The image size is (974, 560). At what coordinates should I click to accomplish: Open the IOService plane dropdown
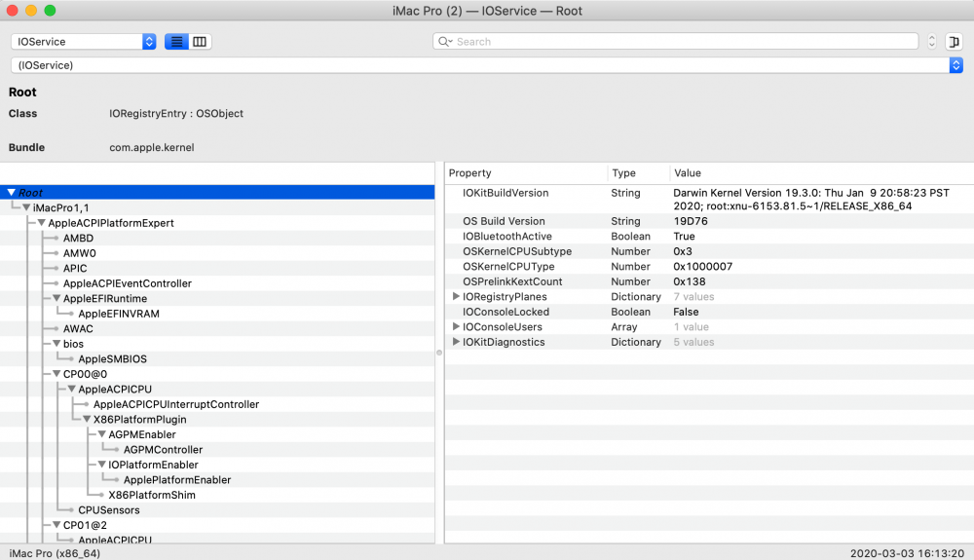pyautogui.click(x=83, y=42)
